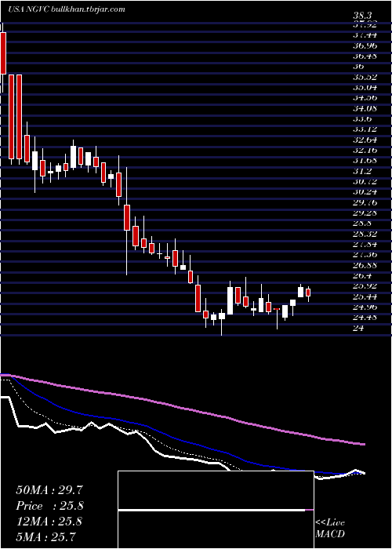Click the 35.04 price axis label
The width and height of the screenshot is (392, 549).
365,87
